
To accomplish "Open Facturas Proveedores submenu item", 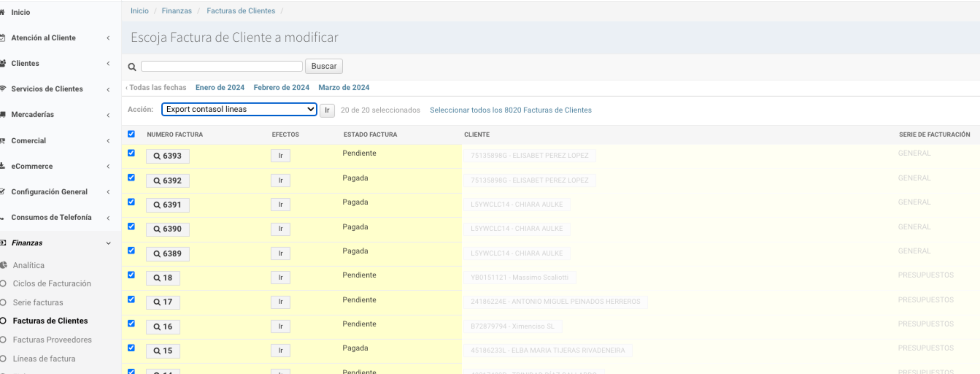I will point(52,340).
